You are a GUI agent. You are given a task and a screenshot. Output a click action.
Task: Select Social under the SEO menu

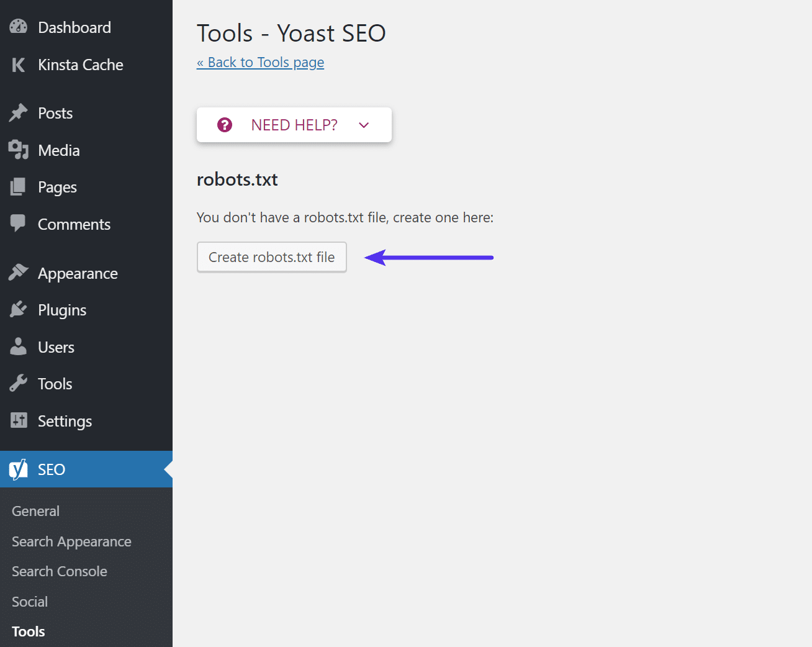click(29, 601)
